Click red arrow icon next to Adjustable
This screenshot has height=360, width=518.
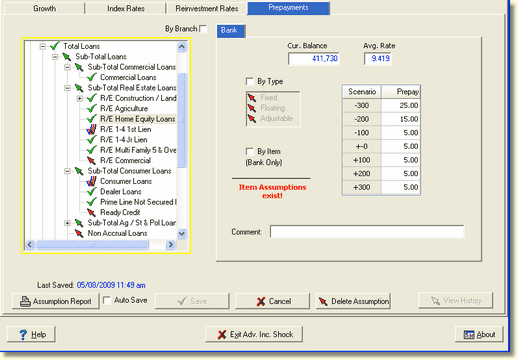click(x=252, y=118)
